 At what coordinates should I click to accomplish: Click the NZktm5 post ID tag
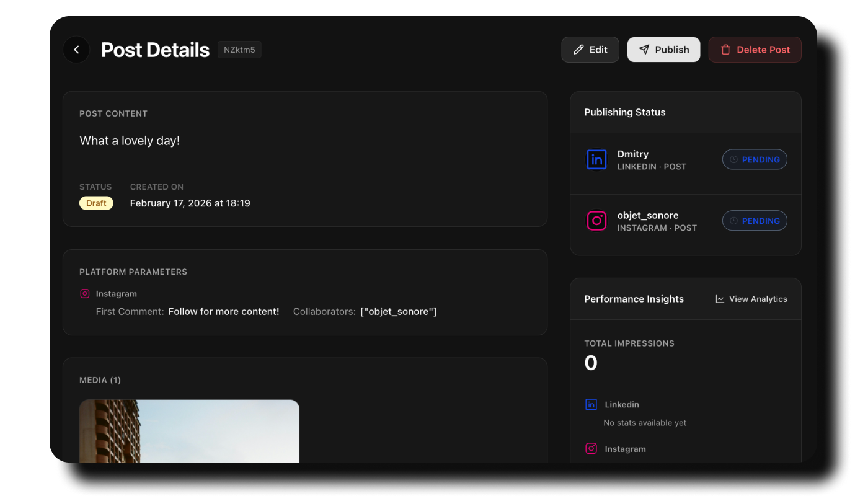[239, 50]
